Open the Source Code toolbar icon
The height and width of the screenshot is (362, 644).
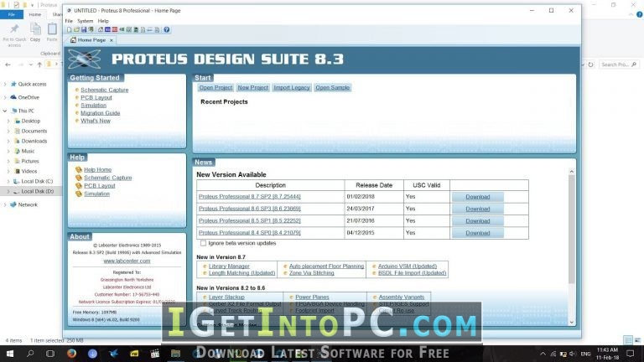[x=150, y=29]
